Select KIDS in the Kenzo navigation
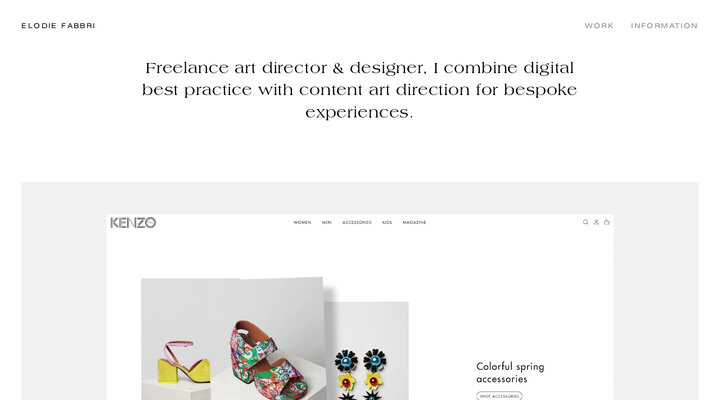Viewport: 720px width, 400px height. (387, 222)
